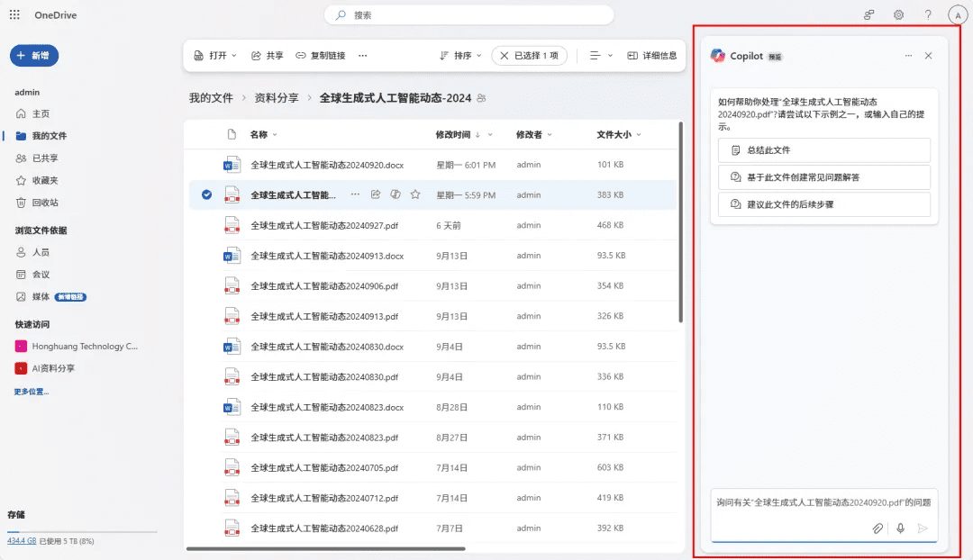Click the microphone icon in Copilot

pyautogui.click(x=900, y=528)
